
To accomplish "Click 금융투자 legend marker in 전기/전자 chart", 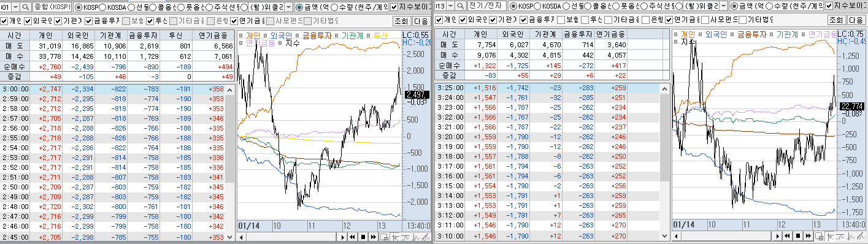I will point(731,35).
